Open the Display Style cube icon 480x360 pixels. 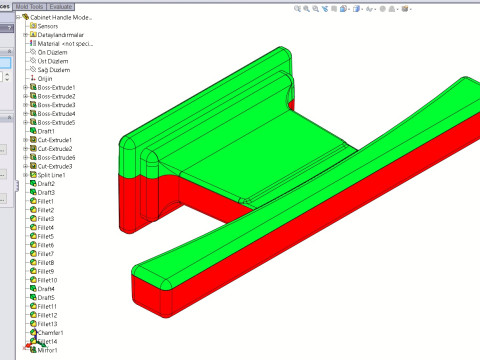point(357,9)
